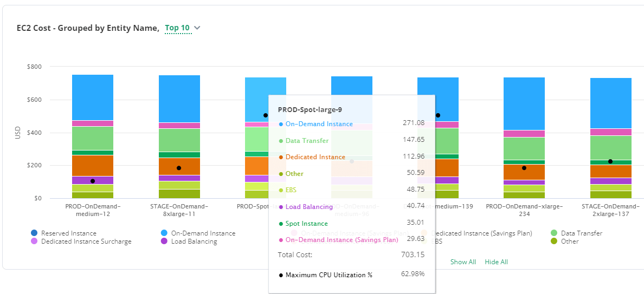Click the STAGE-OnDemand-2xlarge-137 axis label
The image size is (644, 294).
point(610,210)
